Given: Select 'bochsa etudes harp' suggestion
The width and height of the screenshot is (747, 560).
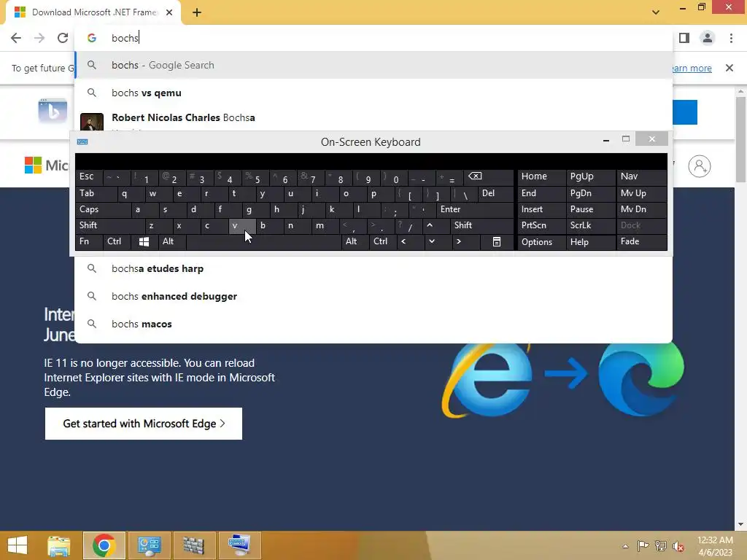Looking at the screenshot, I should [x=373, y=268].
